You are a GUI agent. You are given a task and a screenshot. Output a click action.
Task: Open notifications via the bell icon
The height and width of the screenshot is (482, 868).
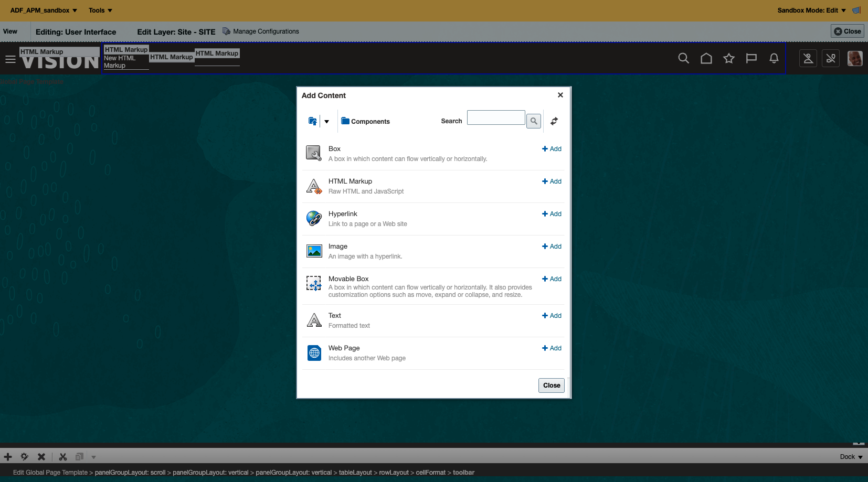point(774,58)
